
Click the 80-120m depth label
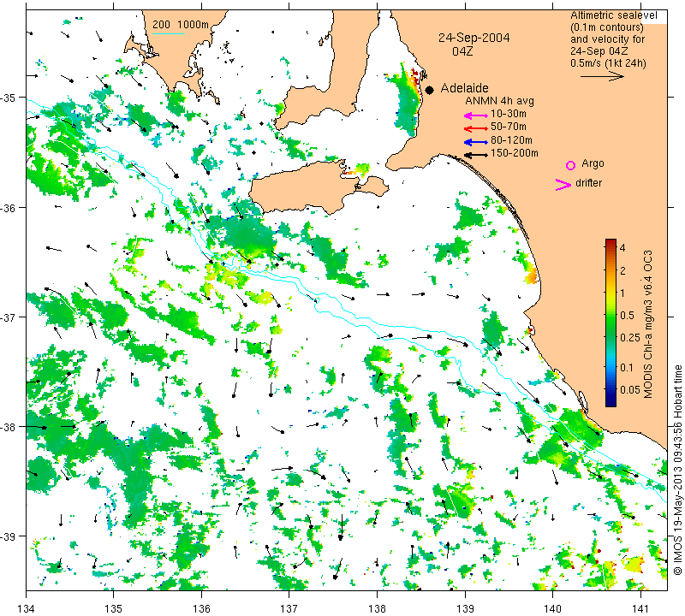click(511, 140)
